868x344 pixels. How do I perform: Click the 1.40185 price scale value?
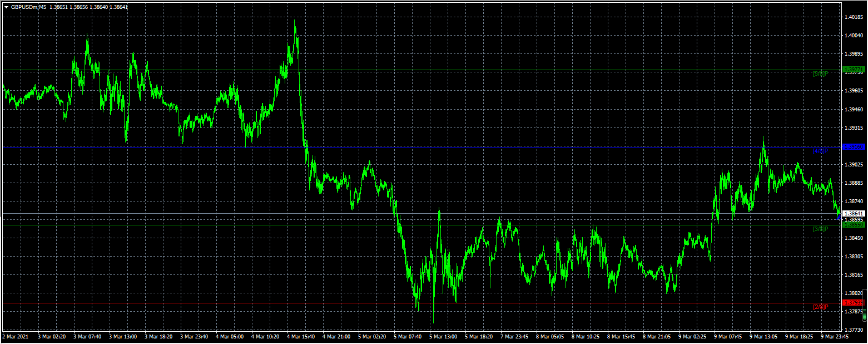854,17
